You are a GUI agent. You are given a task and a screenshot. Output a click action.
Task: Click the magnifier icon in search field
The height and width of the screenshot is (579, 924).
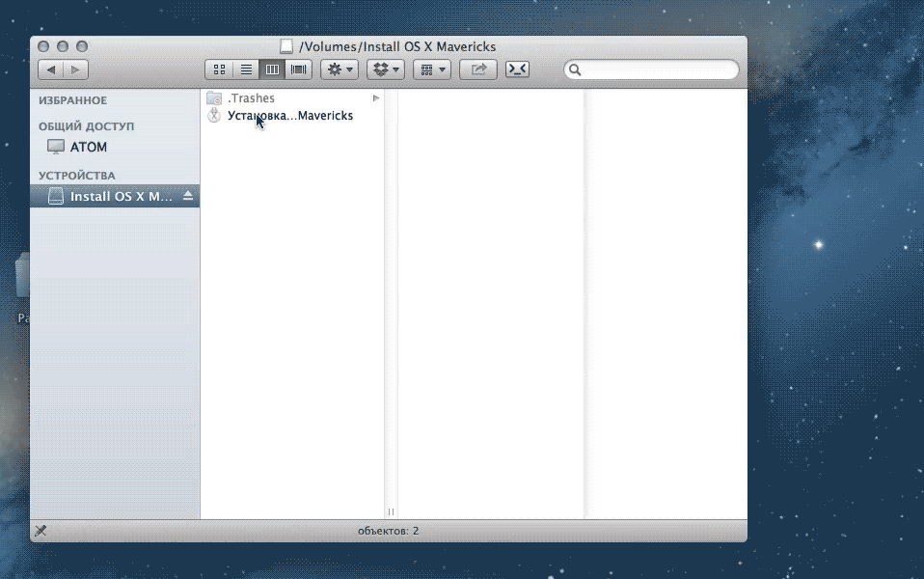click(x=575, y=70)
